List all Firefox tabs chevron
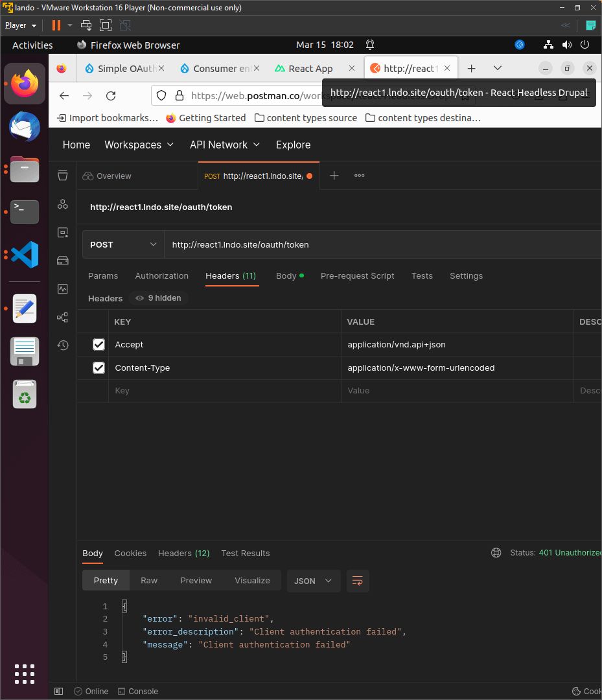Viewport: 602px width, 700px height. [498, 68]
